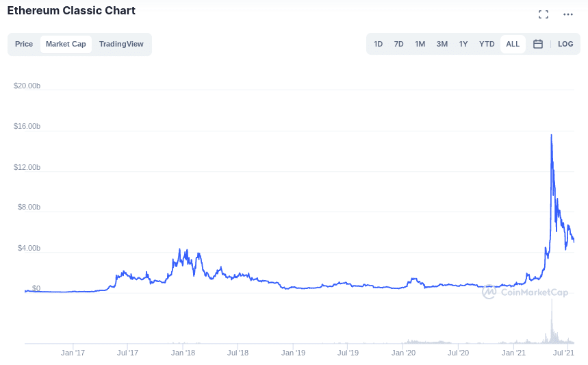This screenshot has width=588, height=365.
Task: Select the Market Cap tab
Action: click(66, 44)
